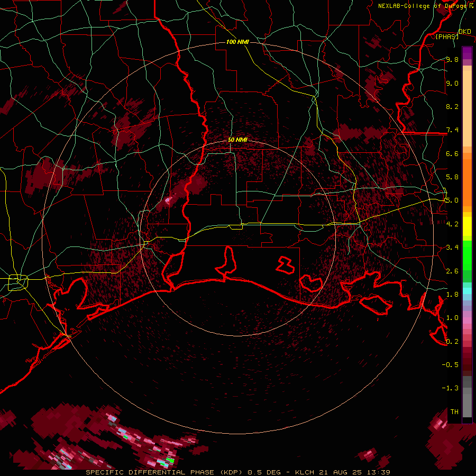Click the 100 NMI range ring label

pyautogui.click(x=237, y=42)
